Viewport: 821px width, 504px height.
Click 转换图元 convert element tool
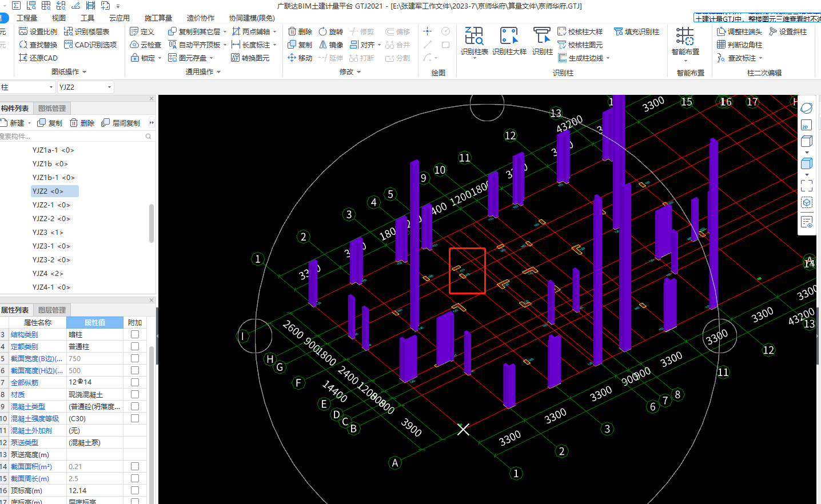tap(250, 58)
